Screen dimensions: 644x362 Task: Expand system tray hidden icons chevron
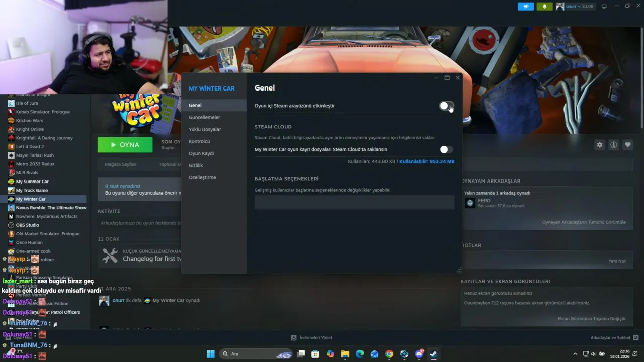point(575,354)
